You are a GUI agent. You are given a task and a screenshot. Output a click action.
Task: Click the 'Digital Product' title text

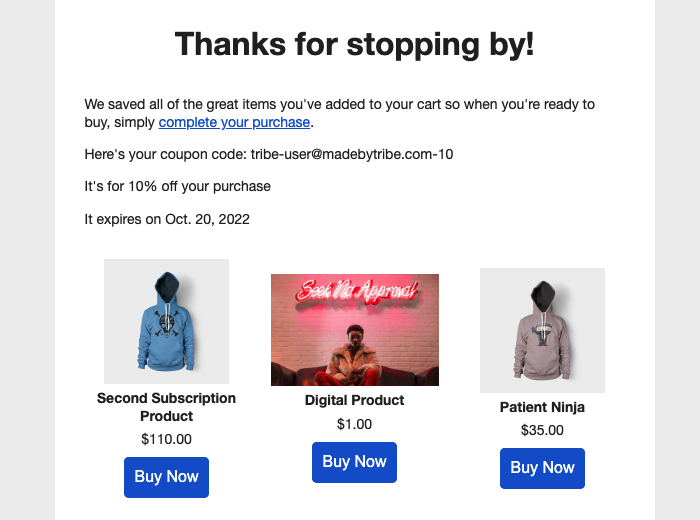pyautogui.click(x=354, y=400)
